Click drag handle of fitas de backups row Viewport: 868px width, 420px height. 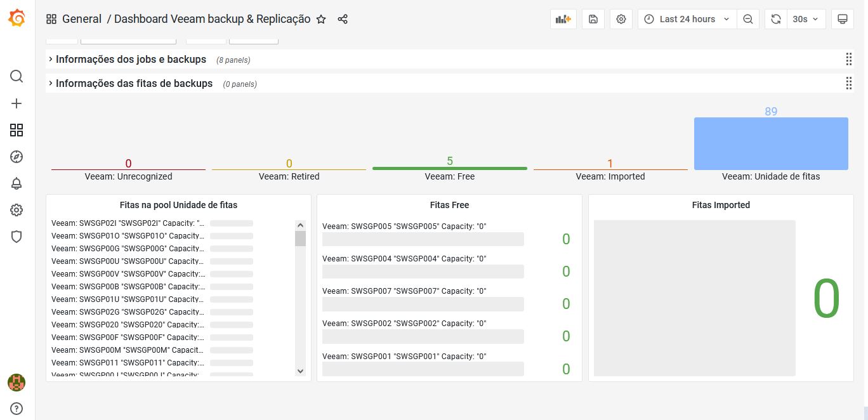coord(848,83)
